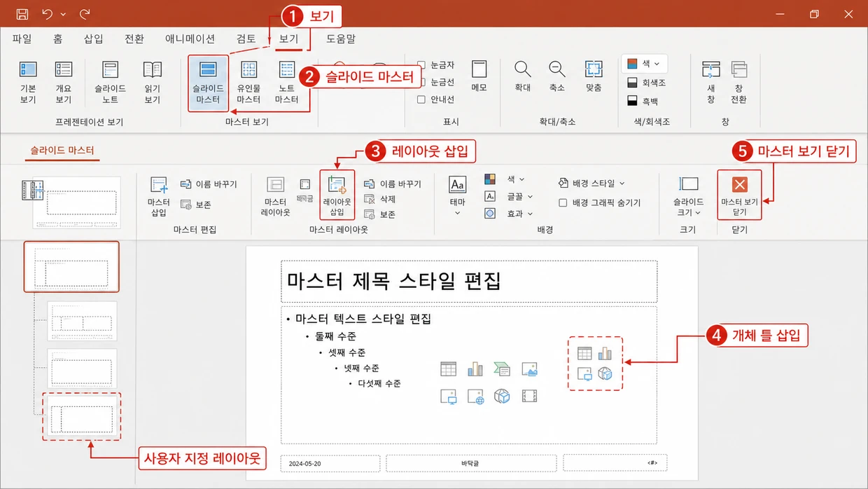868x489 pixels.
Task: Click the 2024-05-20 date placeholder
Action: click(330, 463)
